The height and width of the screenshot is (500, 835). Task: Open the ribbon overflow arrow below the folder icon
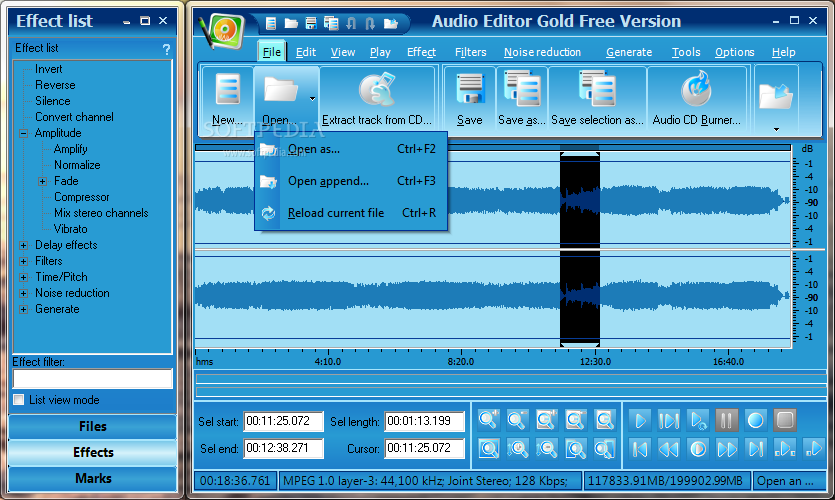pyautogui.click(x=776, y=129)
